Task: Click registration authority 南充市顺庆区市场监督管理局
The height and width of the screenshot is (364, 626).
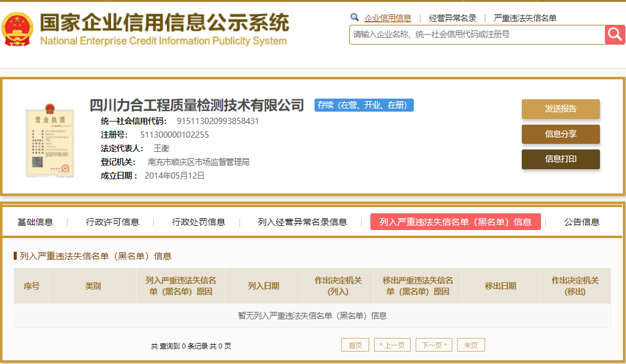Action: tap(199, 162)
